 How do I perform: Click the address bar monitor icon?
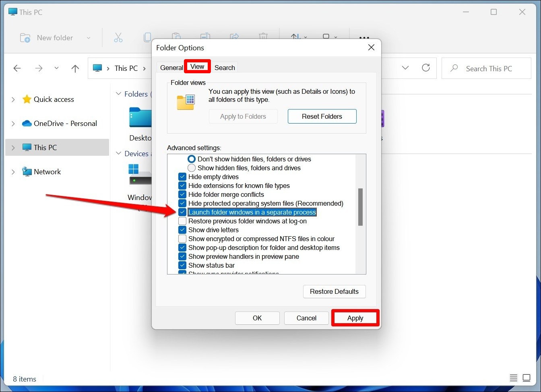pyautogui.click(x=97, y=68)
